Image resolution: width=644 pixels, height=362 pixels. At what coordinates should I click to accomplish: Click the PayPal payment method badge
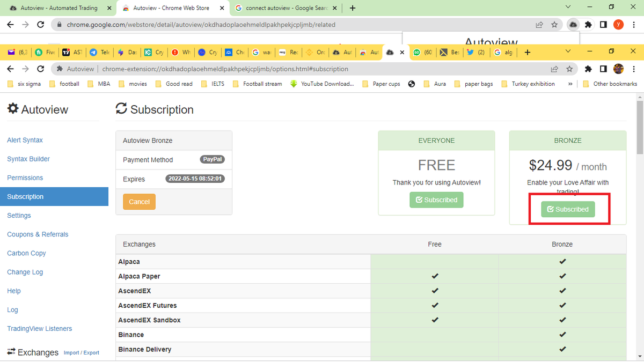pyautogui.click(x=213, y=160)
